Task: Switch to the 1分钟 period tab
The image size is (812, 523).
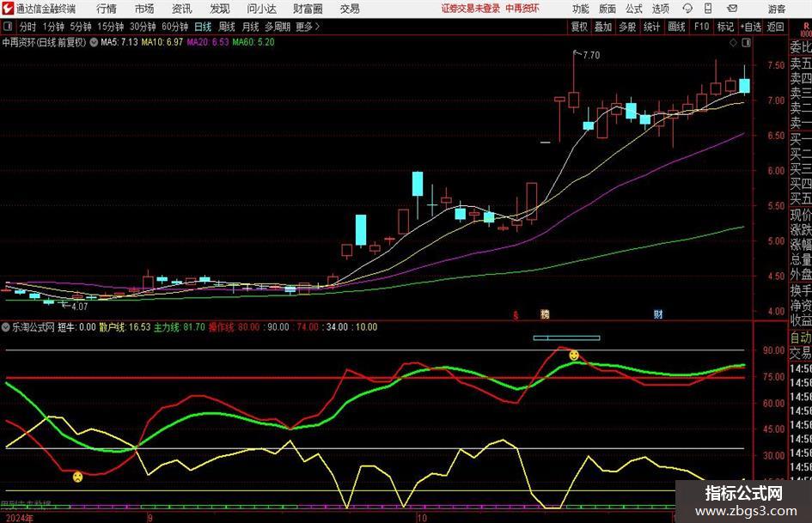Action: (53, 27)
